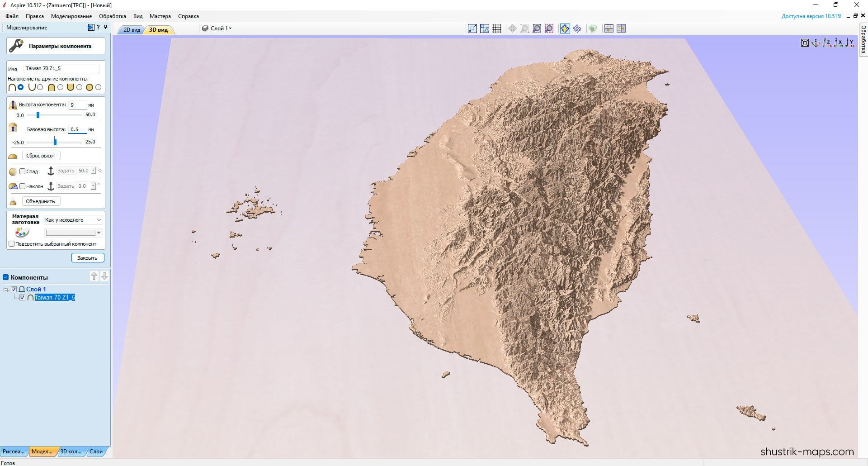
Task: Toggle the Компоненты visibility checkbox
Action: [x=6, y=277]
